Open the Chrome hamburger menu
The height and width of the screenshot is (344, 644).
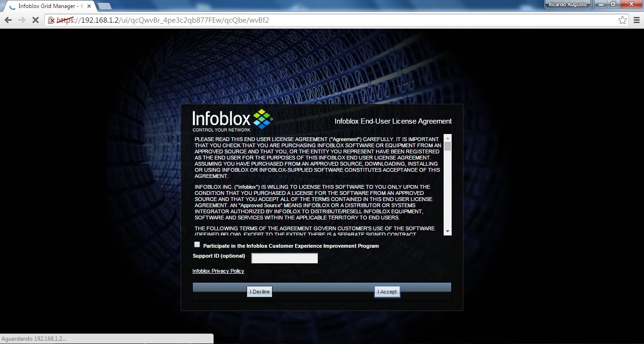coord(636,20)
